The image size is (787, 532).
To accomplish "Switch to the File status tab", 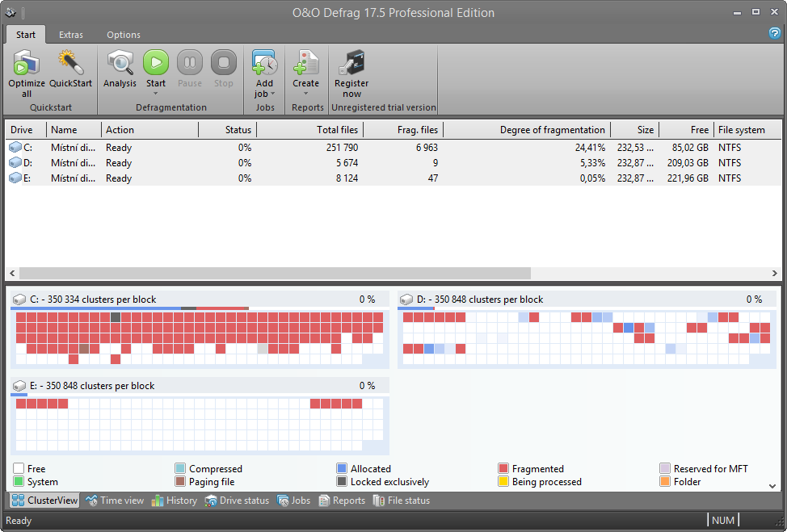I will 402,501.
